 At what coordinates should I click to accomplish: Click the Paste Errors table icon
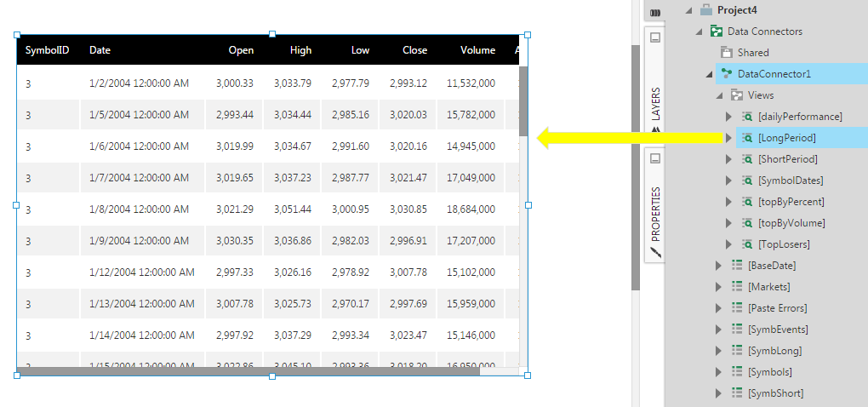(737, 308)
